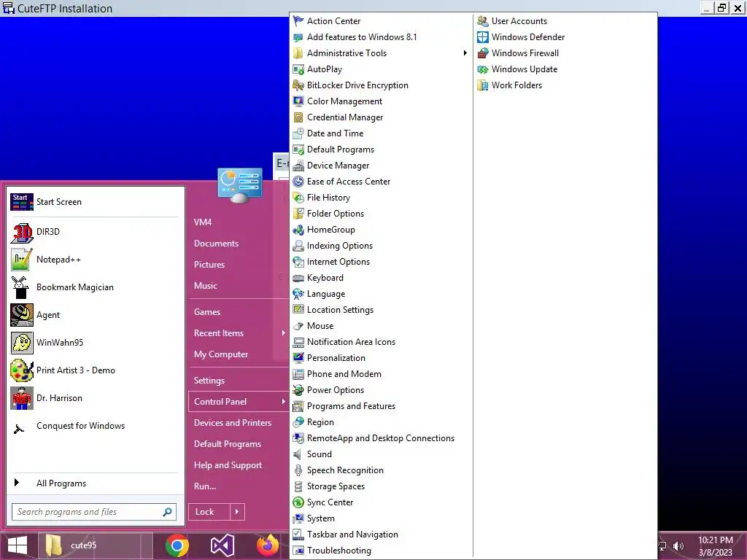Expand Administrative Tools submenu
Image resolution: width=747 pixels, height=560 pixels.
coord(381,52)
